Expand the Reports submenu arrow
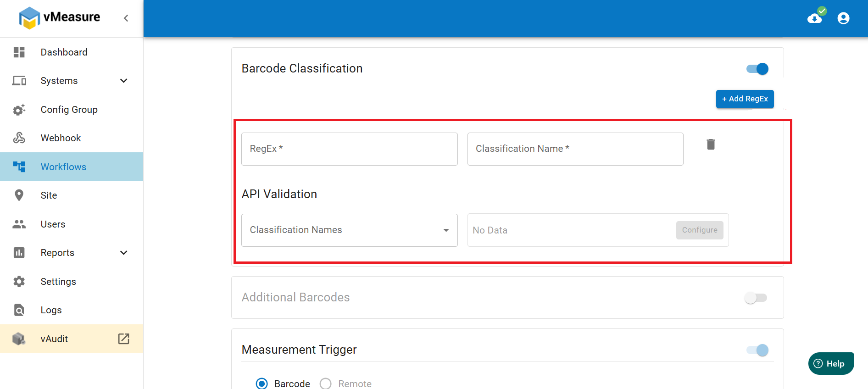868x389 pixels. [x=123, y=253]
